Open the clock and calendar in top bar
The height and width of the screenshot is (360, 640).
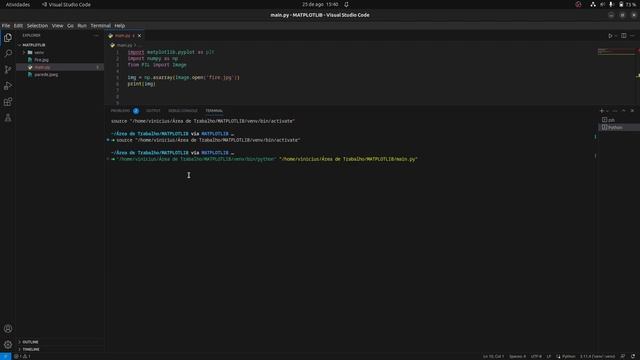click(x=320, y=4)
